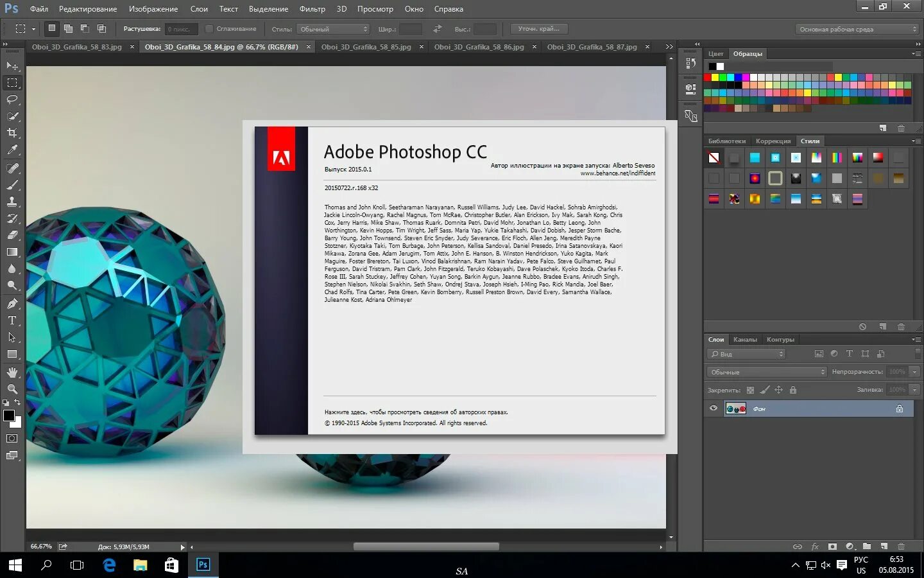Click the horizontal canvas scrollbar
Image resolution: width=924 pixels, height=578 pixels.
point(426,547)
